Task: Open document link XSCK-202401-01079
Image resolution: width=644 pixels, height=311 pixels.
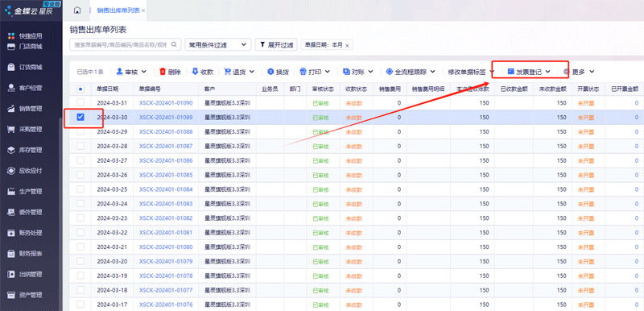Action: [166, 261]
